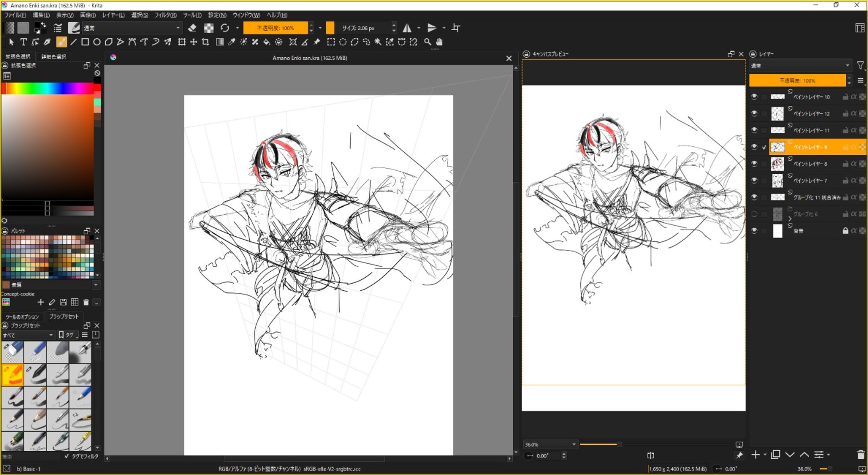Open the blending mode dropdown in toolbar
868x475 pixels.
click(x=132, y=28)
